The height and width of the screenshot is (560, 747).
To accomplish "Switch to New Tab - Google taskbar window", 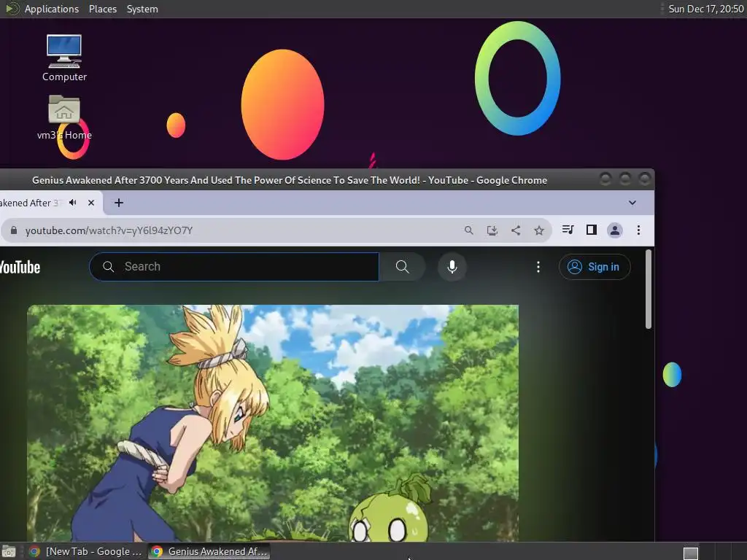I will [85, 551].
